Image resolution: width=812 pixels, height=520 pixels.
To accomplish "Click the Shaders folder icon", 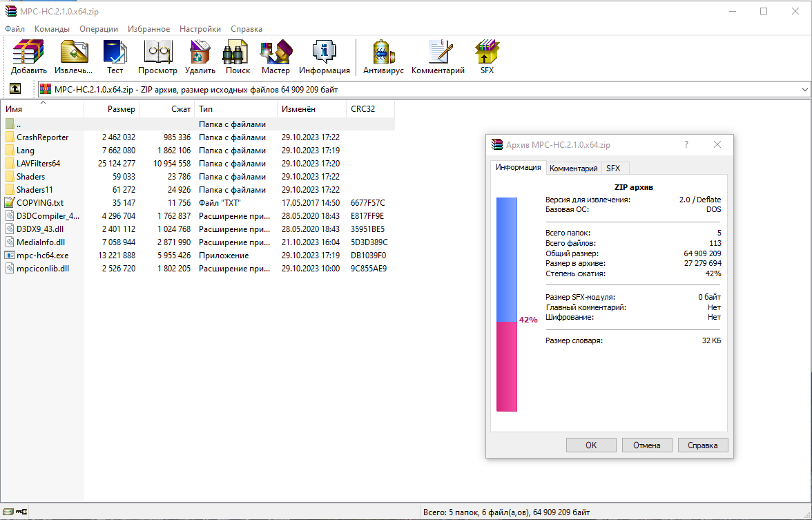I will [10, 177].
